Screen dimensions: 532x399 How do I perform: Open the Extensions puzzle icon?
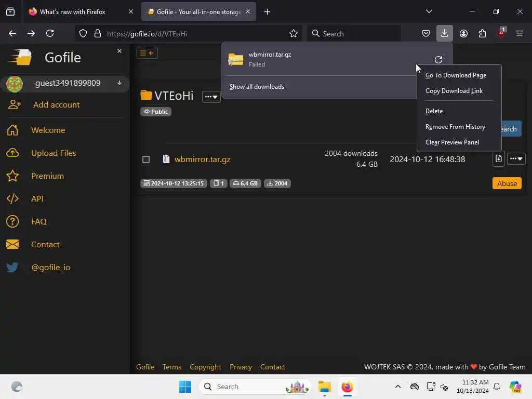[482, 33]
